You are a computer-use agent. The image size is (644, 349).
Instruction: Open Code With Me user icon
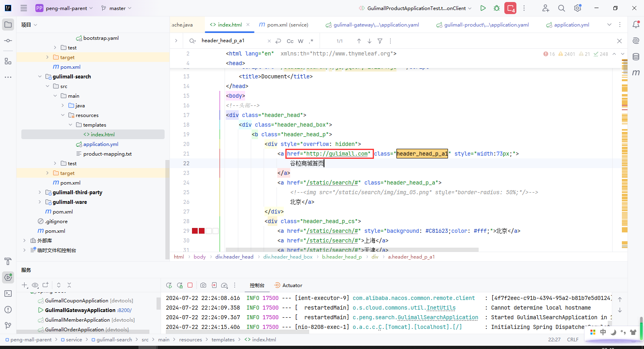click(545, 8)
